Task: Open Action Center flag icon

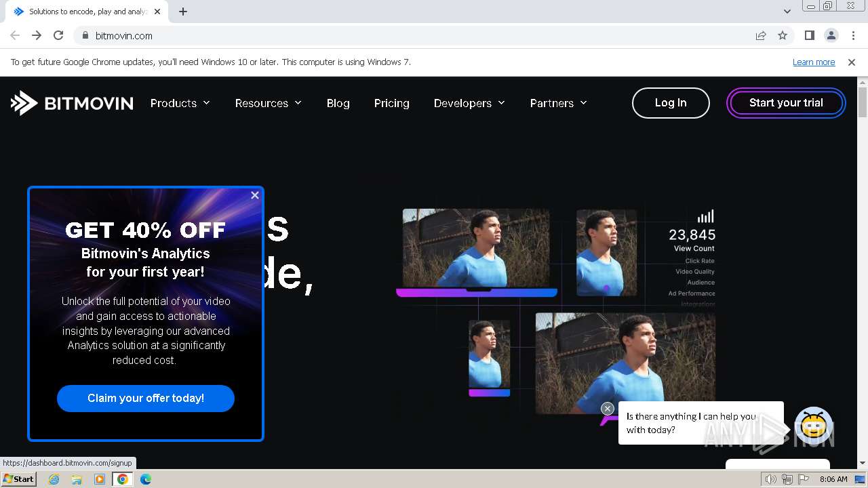Action: [x=802, y=479]
